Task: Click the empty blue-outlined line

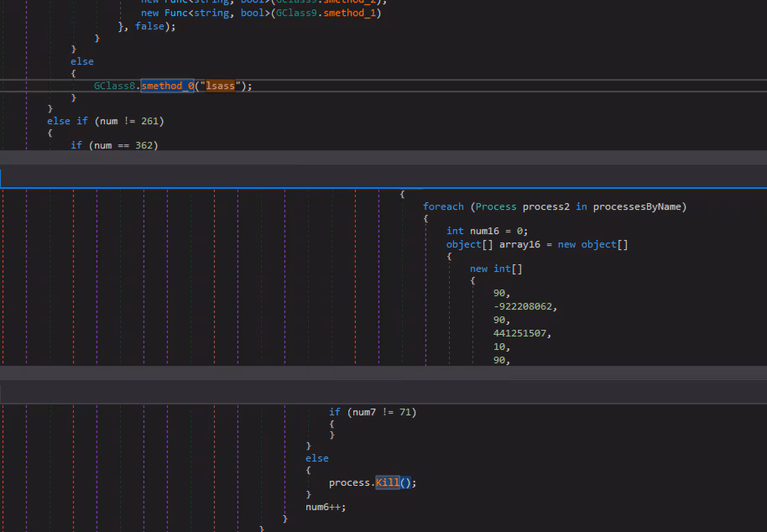Action: point(383,178)
